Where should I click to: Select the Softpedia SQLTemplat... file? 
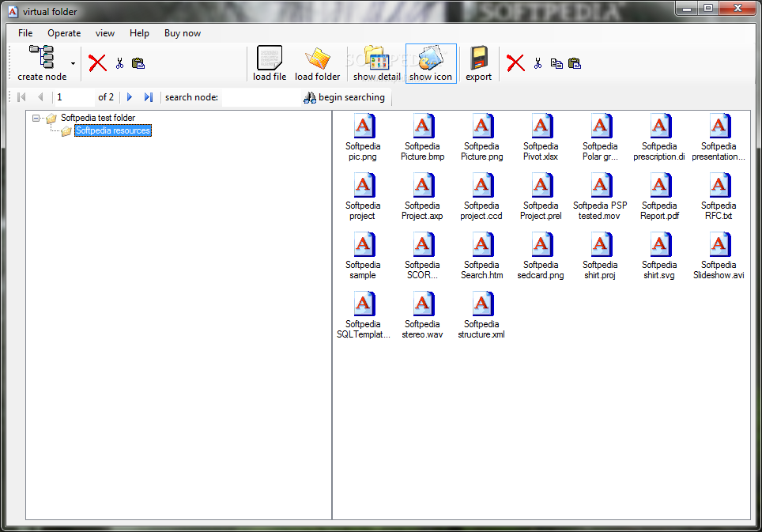coord(363,315)
